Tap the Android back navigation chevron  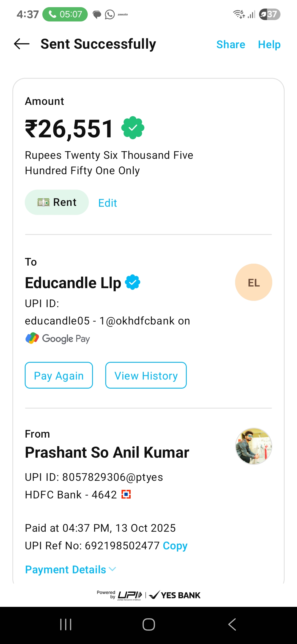[x=232, y=624]
